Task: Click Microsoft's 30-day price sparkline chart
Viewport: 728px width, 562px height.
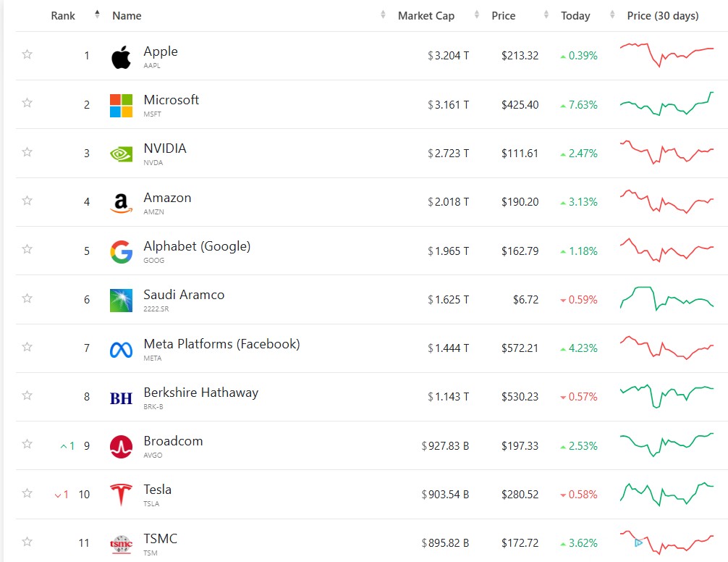Action: point(666,104)
